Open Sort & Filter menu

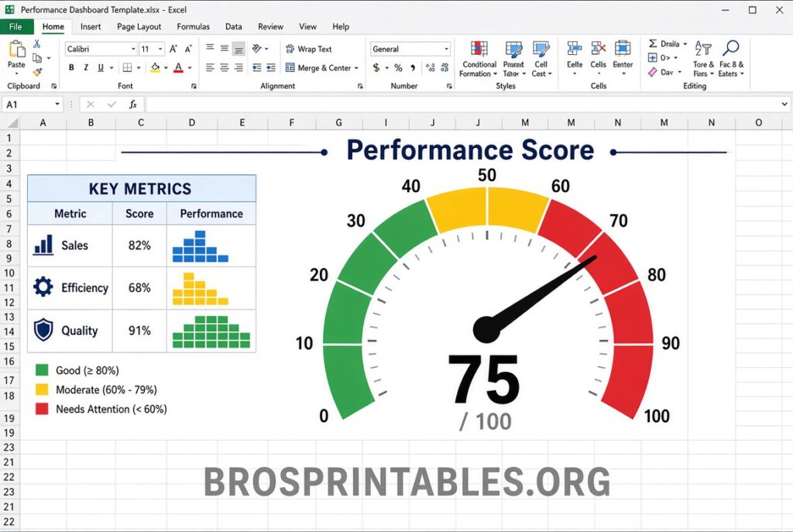pos(703,59)
